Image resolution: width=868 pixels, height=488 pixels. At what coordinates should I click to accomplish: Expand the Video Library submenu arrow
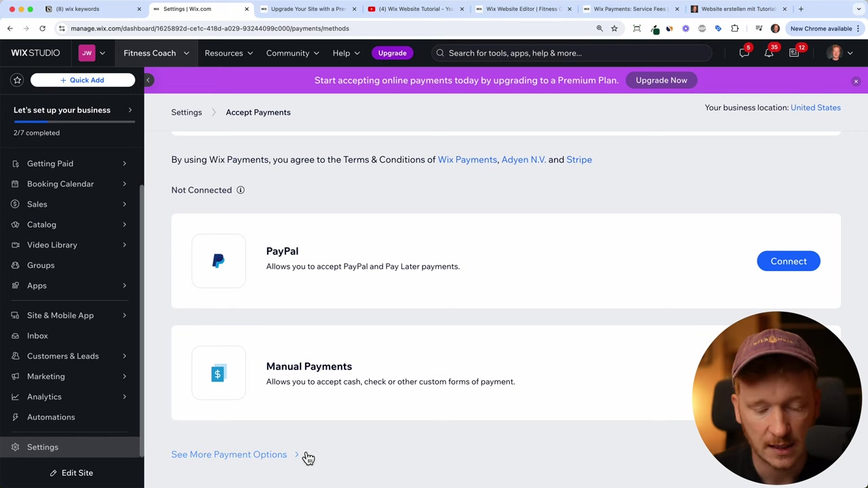pos(124,245)
